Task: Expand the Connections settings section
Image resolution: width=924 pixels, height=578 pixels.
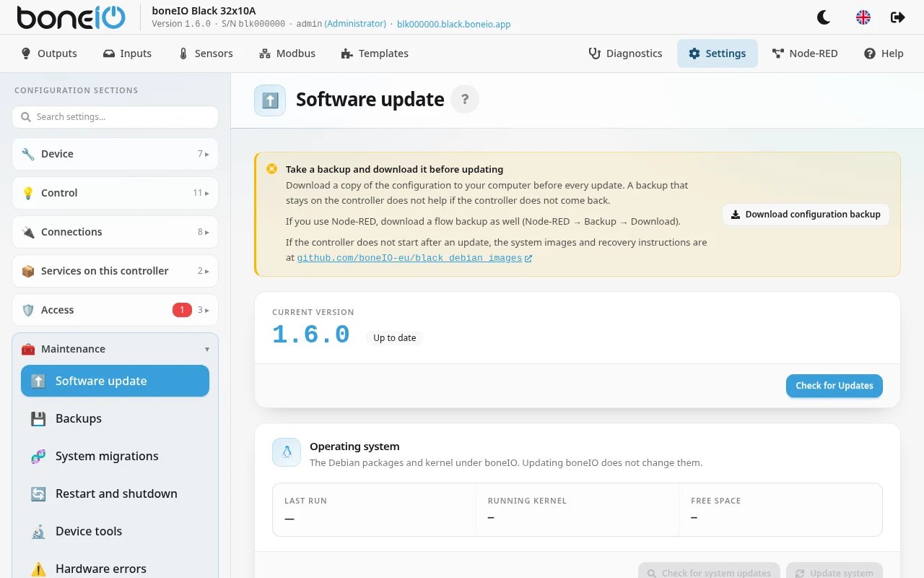Action: (x=115, y=232)
